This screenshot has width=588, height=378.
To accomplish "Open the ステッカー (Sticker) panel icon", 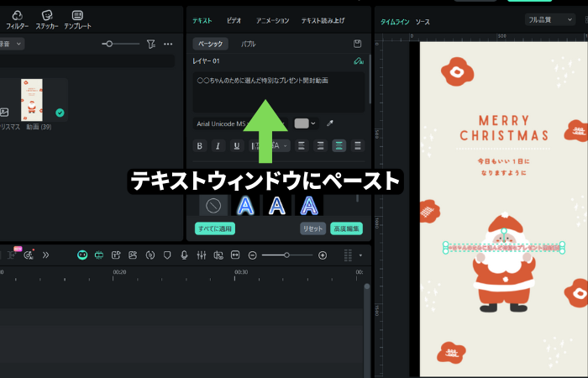I will (47, 20).
